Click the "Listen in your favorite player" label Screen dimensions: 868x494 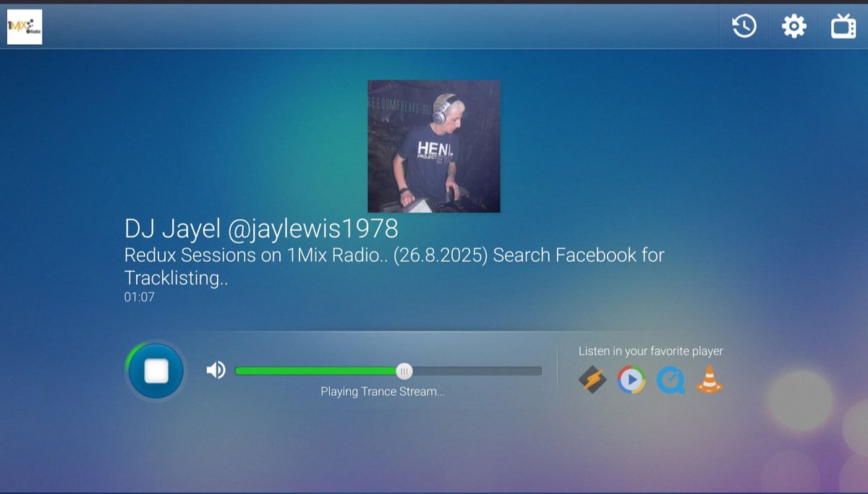tap(651, 351)
